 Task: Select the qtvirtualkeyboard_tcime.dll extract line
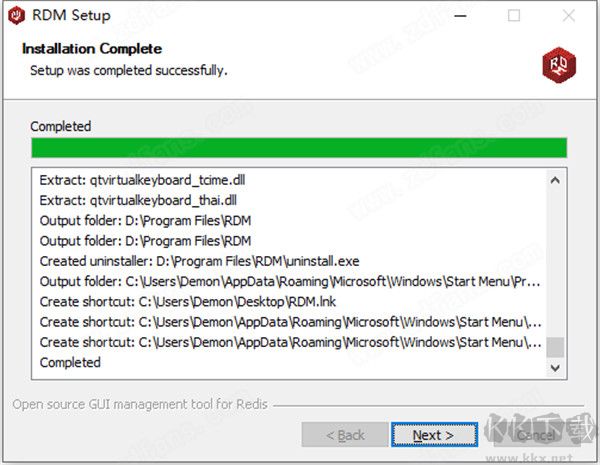143,180
